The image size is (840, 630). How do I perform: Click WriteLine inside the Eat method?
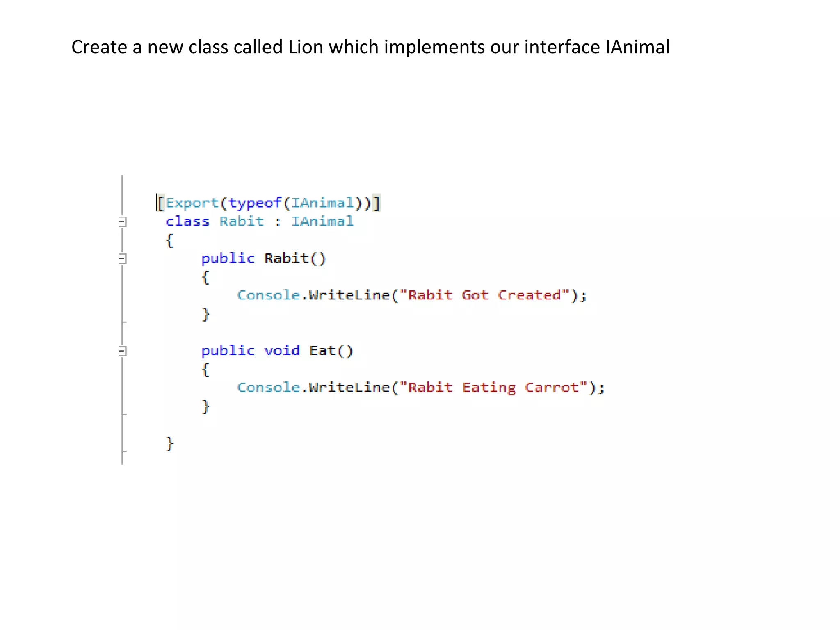pos(349,388)
